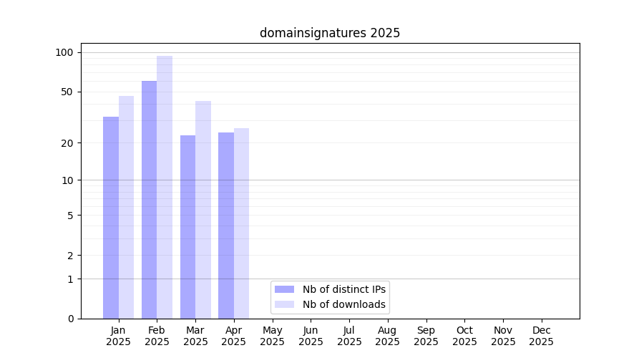Click the 'May 2025' x-axis label
This screenshot has height=358, width=644.
point(273,336)
